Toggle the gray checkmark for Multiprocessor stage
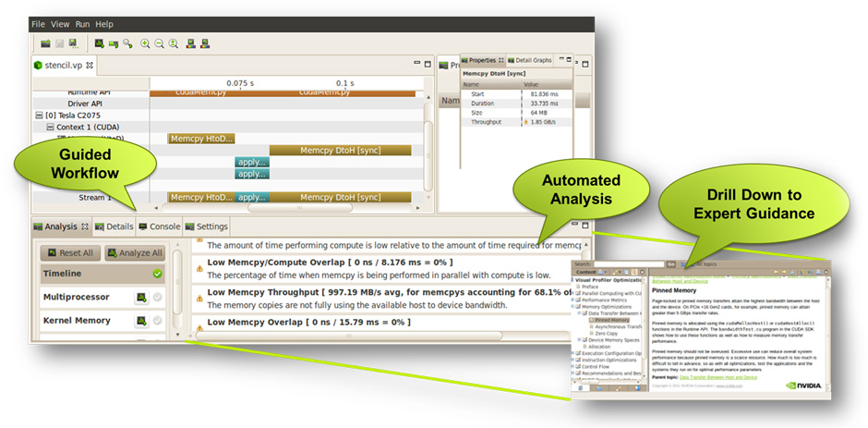 [158, 298]
